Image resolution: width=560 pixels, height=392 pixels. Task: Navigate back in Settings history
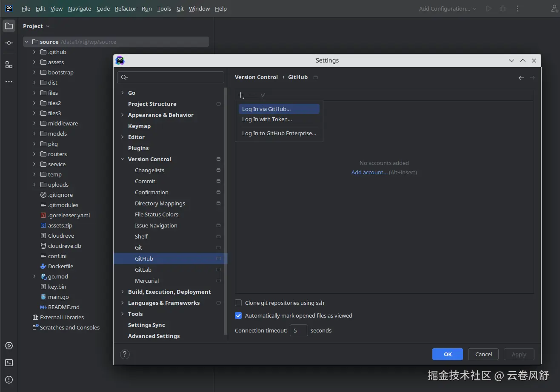pos(521,78)
